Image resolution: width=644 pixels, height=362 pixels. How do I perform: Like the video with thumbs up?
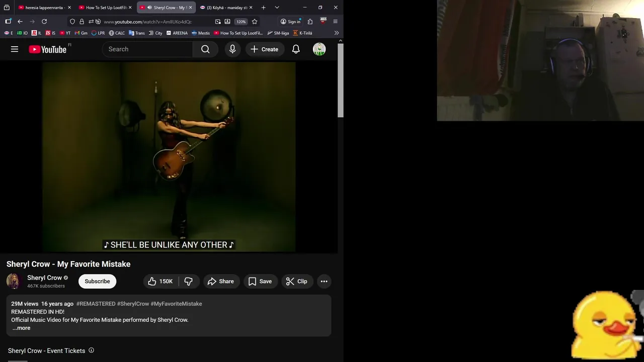point(160,282)
